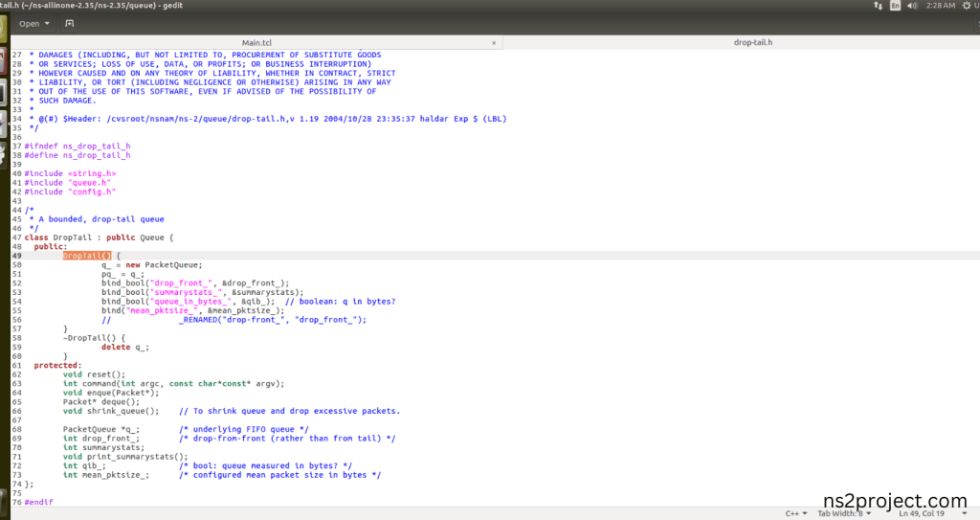
Task: Click the #ifndef ns_drop_tail_h line
Action: [78, 146]
